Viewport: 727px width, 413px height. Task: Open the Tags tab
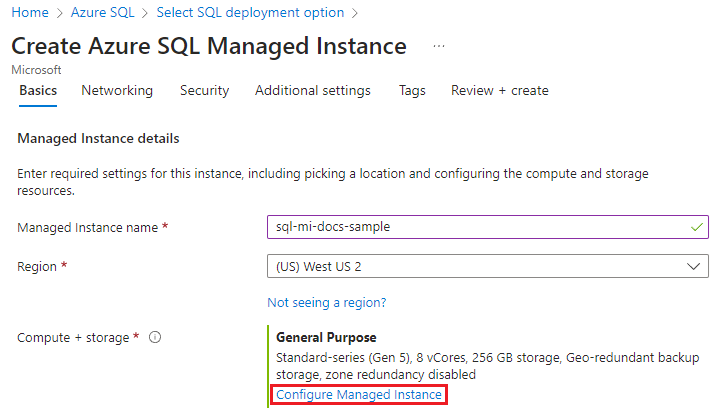(412, 90)
